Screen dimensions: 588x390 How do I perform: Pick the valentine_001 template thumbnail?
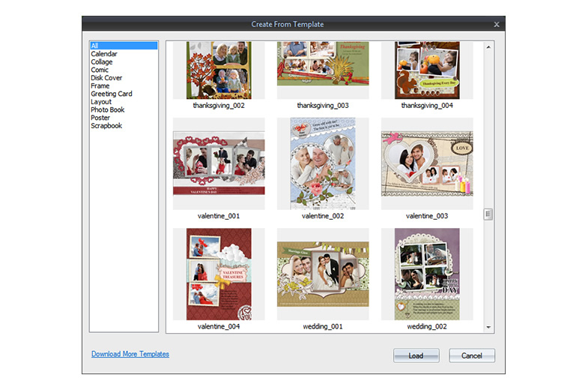(219, 163)
